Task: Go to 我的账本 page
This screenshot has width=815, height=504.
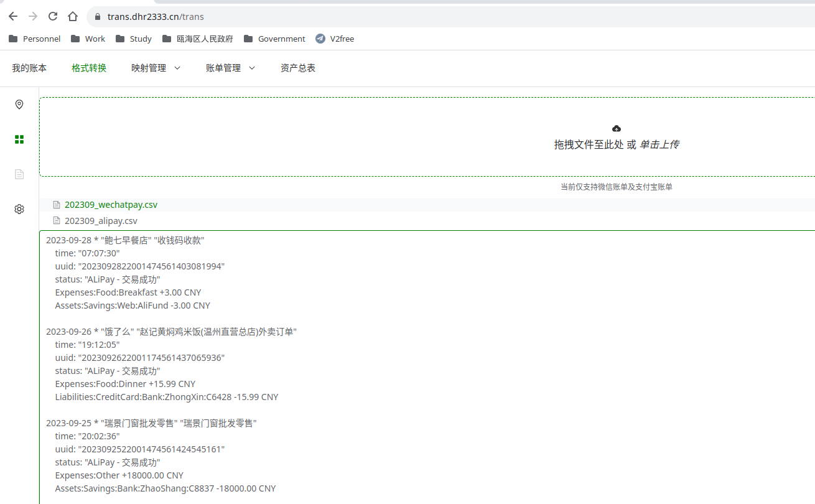Action: coord(29,68)
